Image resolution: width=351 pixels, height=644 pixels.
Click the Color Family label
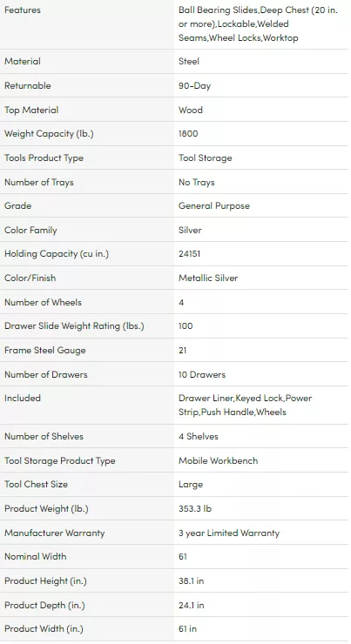point(30,231)
